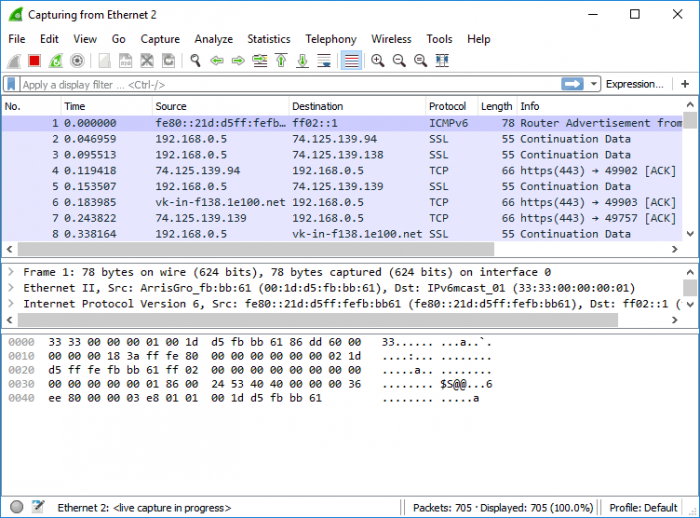Select packet 8 at time 0.338164
This screenshot has height=518, width=700.
pyautogui.click(x=342, y=234)
